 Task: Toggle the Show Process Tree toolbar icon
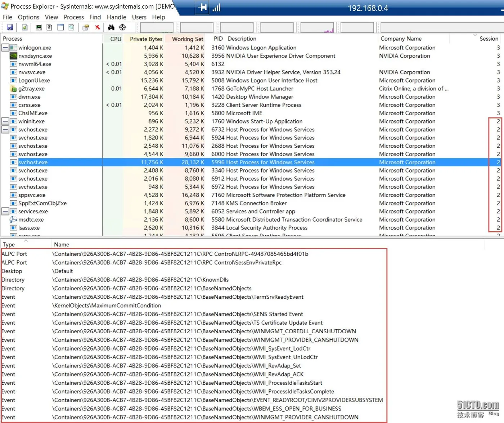pos(49,27)
